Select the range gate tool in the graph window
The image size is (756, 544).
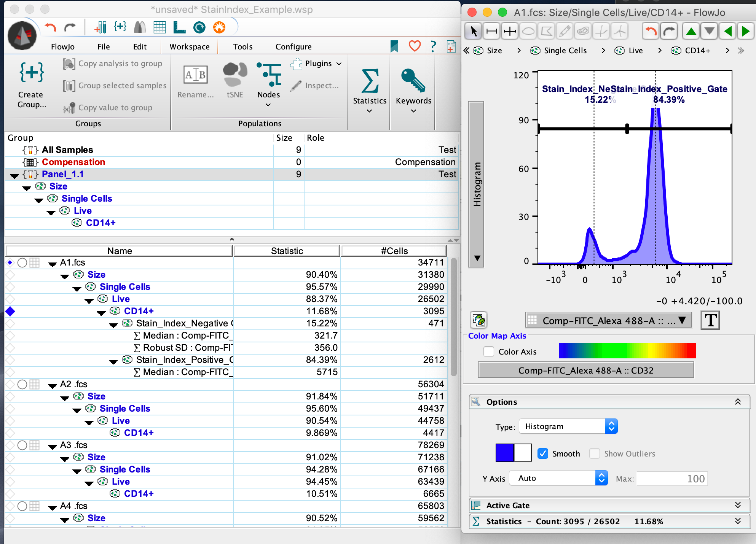tap(491, 31)
